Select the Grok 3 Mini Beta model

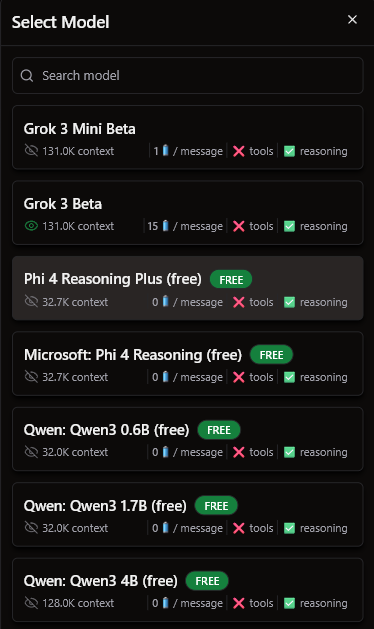[x=187, y=137]
